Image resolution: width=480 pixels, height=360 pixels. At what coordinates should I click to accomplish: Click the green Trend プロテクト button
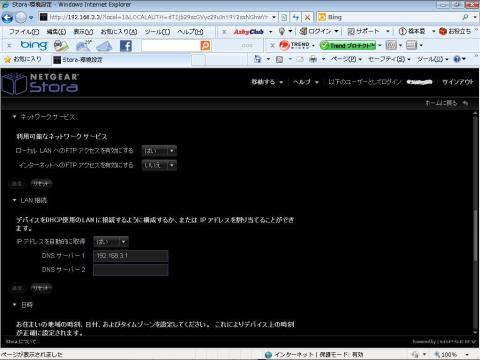coord(348,45)
